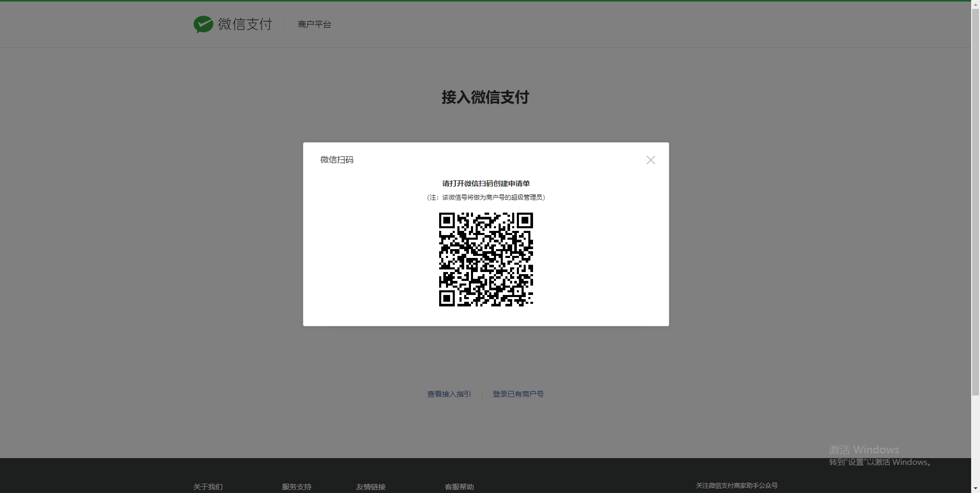Click the 微信支付 brand text next to the logo
980x493 pixels.
[x=245, y=24]
